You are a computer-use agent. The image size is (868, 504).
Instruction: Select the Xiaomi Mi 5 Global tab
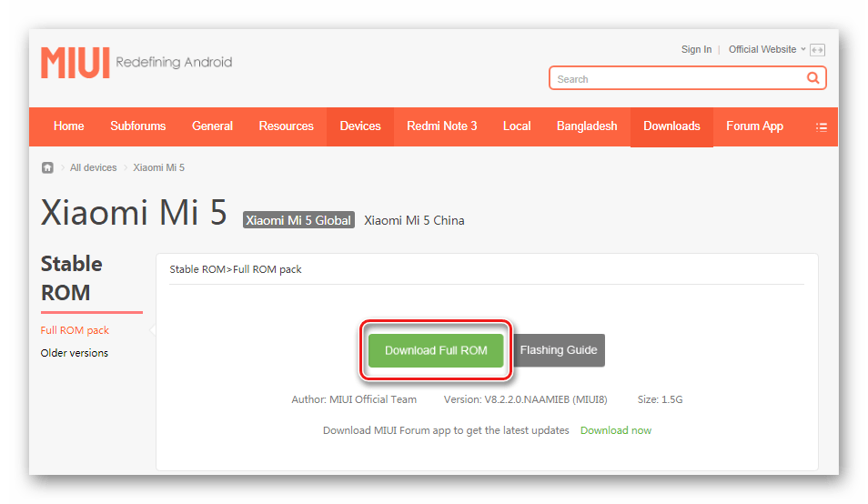298,220
